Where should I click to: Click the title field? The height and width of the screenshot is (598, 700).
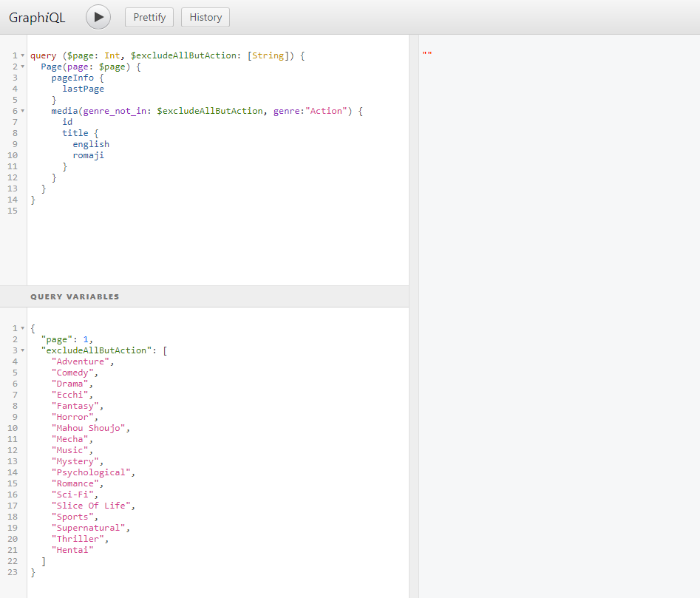pos(75,133)
